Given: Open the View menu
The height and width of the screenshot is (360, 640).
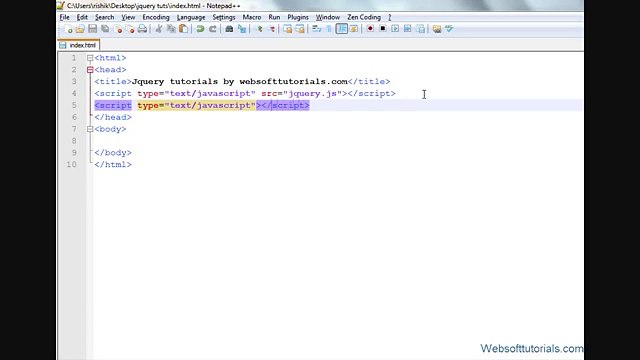Looking at the screenshot, I should pyautogui.click(x=128, y=17).
